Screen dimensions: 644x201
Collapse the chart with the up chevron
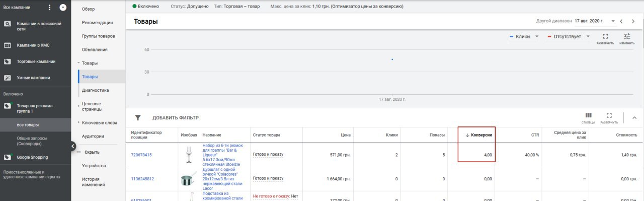(634, 118)
